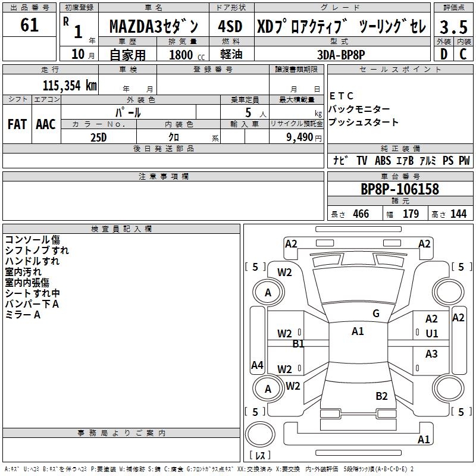Select the rear-left wheel marked A
476x476 pixels.
pos(268,389)
